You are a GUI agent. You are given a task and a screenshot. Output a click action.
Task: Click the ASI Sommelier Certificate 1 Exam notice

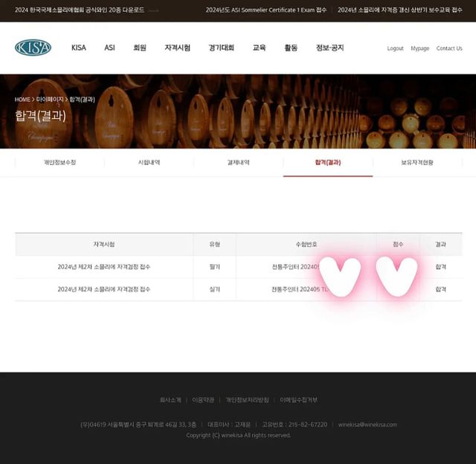[266, 10]
